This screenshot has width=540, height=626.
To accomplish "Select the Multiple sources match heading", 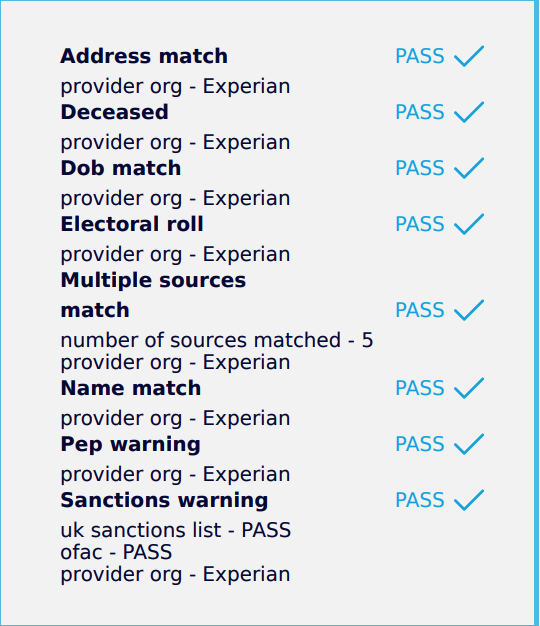I will 153,295.
